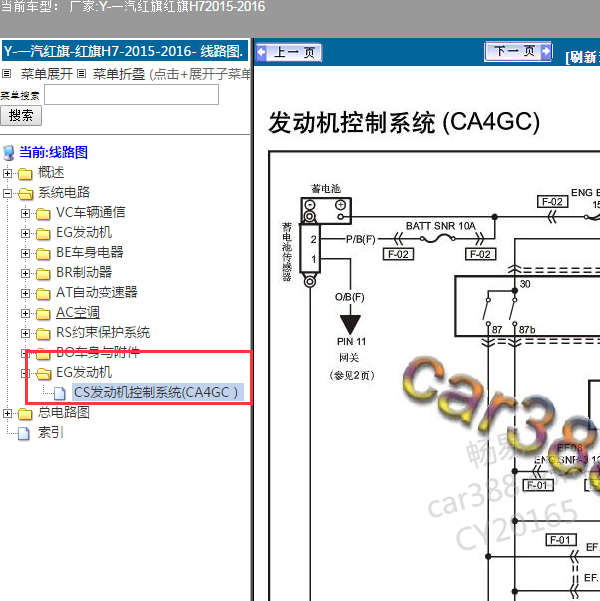Open BR制动器 tree item
600x601 pixels.
(x=84, y=272)
